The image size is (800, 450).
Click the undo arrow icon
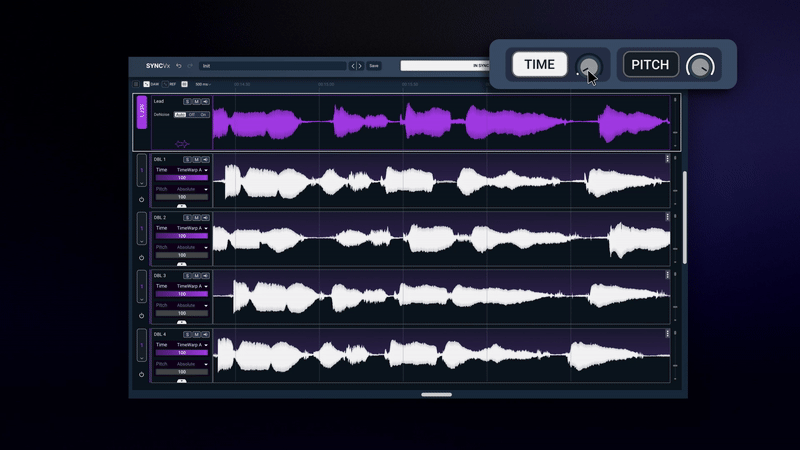click(179, 66)
